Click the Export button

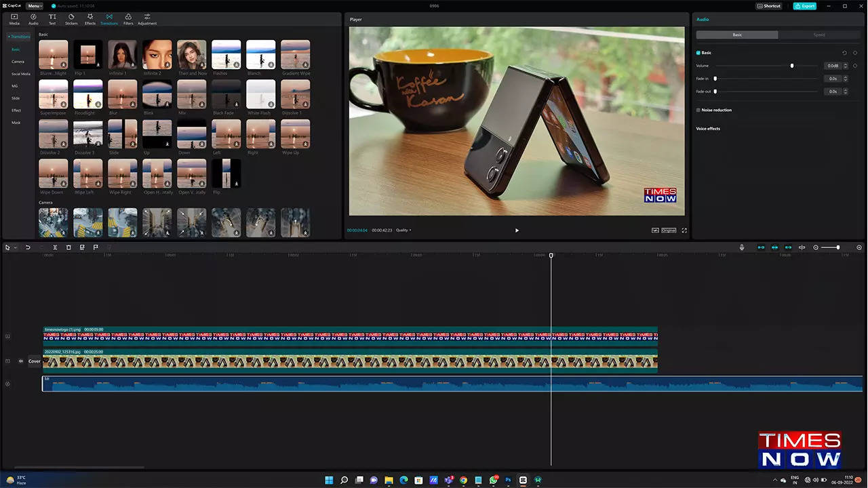(x=805, y=6)
